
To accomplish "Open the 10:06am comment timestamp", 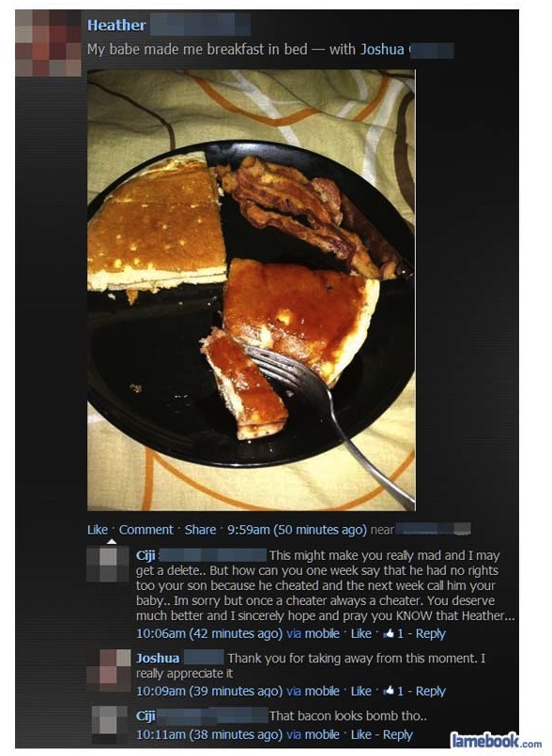I will (x=209, y=633).
